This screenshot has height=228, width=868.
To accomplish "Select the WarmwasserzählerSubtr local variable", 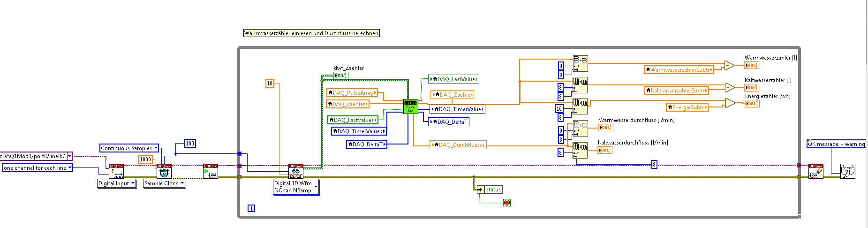I will 679,70.
